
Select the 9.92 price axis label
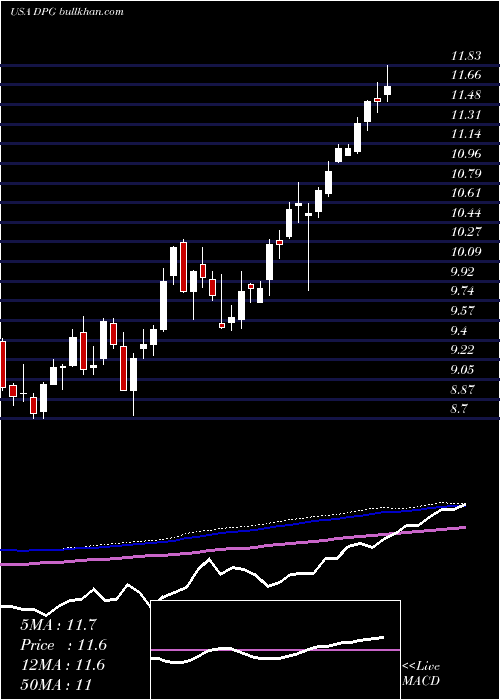464,271
